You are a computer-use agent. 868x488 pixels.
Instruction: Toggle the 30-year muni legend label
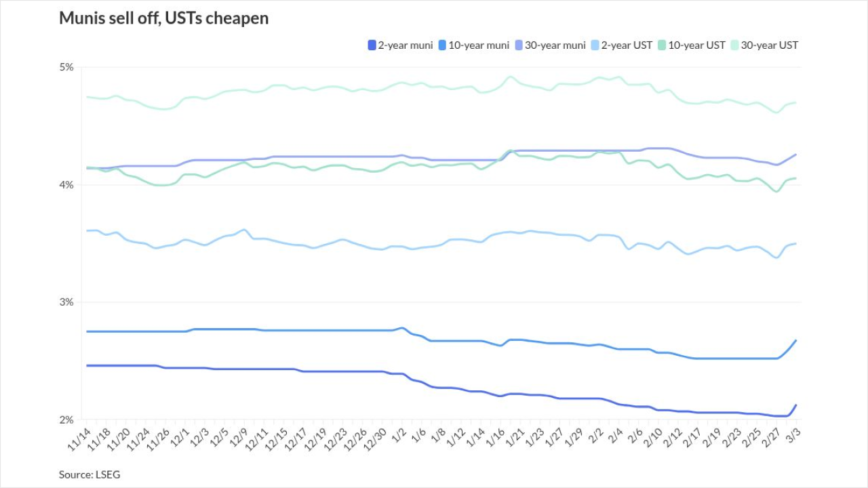555,45
